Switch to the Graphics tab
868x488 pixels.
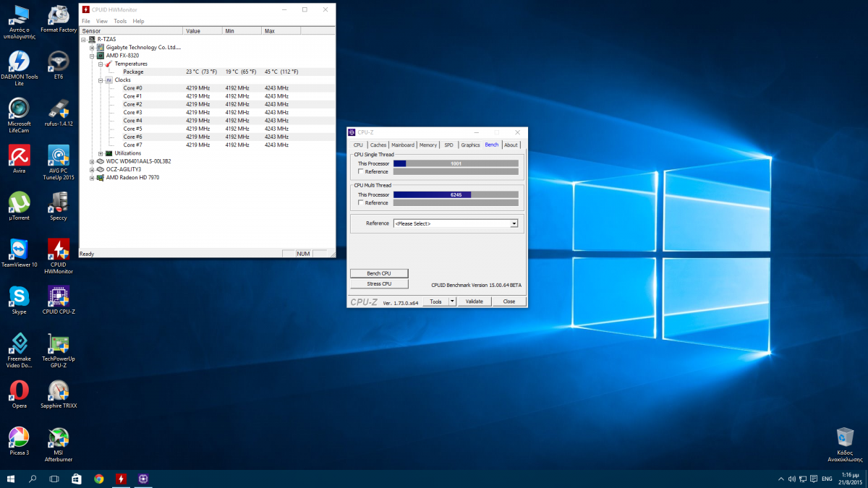tap(470, 145)
